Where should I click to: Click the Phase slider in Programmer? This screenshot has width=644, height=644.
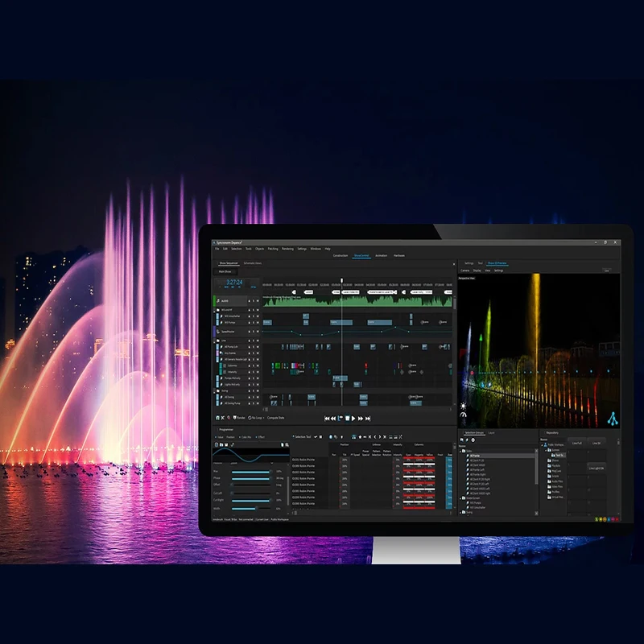[x=251, y=478]
